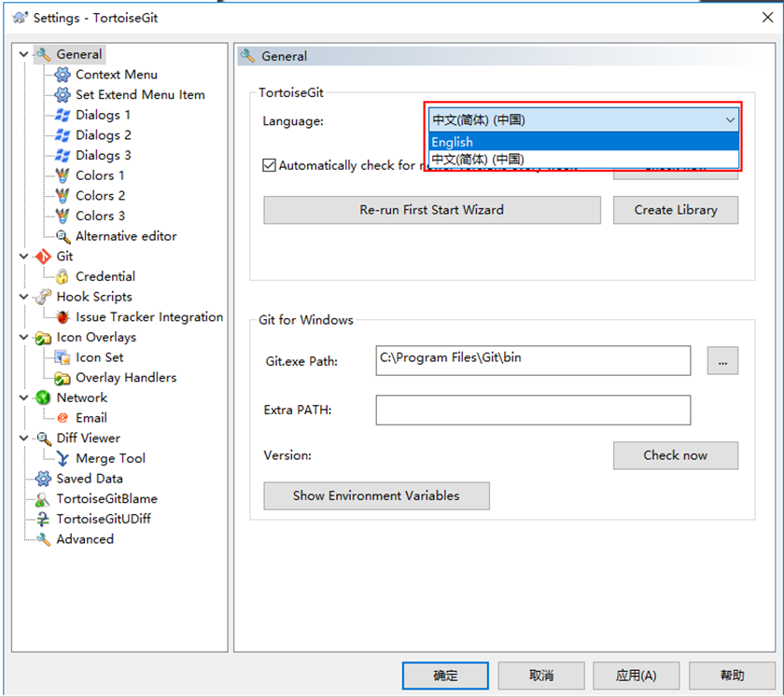Image resolution: width=784 pixels, height=697 pixels.
Task: Click the General wrench icon in tree
Action: click(44, 54)
